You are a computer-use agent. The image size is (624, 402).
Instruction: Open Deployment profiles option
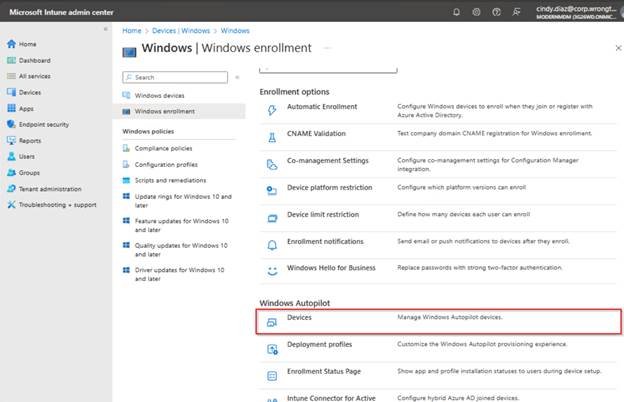coord(319,344)
